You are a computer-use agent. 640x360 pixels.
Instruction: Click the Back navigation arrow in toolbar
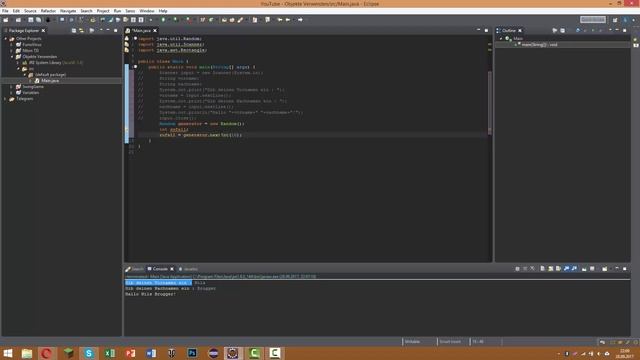pos(288,20)
